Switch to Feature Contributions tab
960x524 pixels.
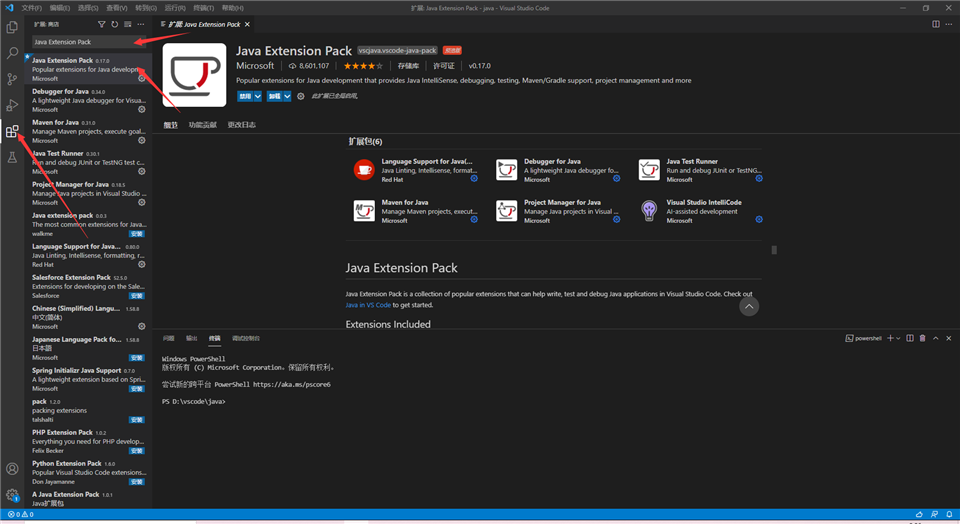pyautogui.click(x=202, y=125)
